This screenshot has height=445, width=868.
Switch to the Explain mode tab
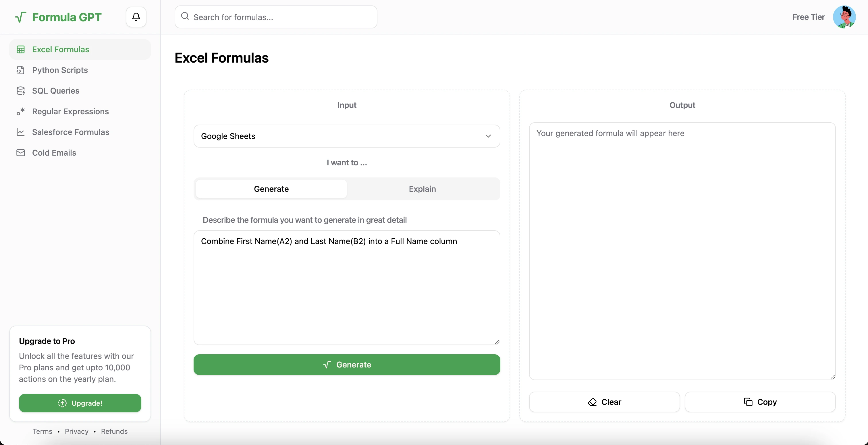coord(422,189)
